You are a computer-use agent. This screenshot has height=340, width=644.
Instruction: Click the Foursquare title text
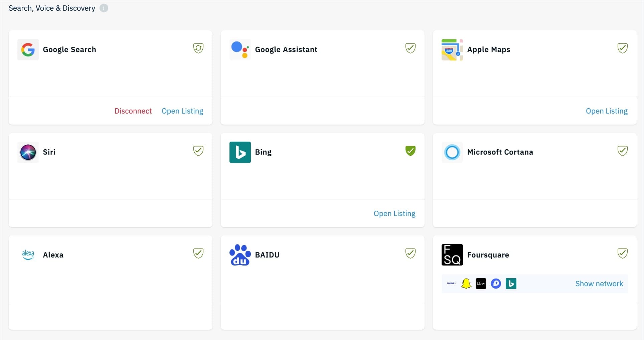(x=488, y=255)
